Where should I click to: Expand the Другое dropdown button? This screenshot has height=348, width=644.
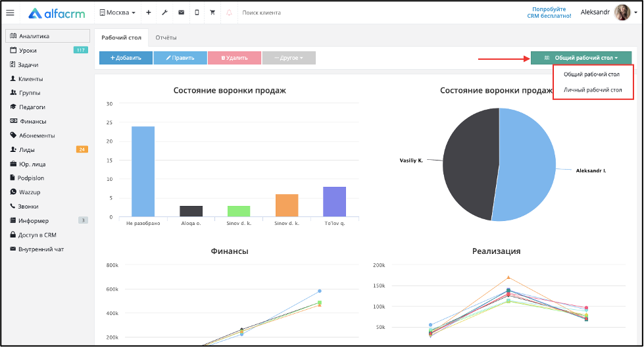(289, 58)
